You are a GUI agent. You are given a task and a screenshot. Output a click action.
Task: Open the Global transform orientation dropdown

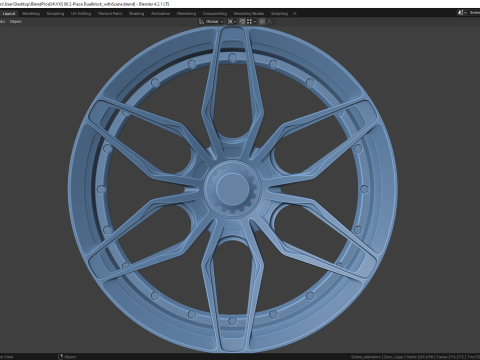(211, 22)
